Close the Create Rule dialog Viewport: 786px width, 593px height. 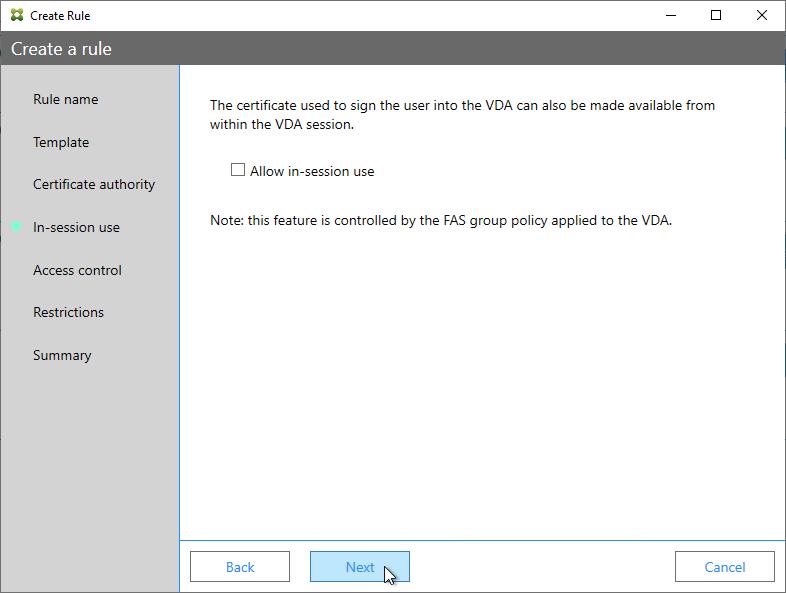[761, 16]
